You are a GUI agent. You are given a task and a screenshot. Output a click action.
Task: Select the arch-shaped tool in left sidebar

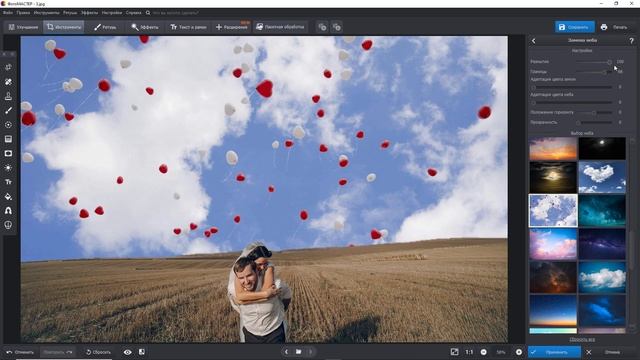coord(8,211)
